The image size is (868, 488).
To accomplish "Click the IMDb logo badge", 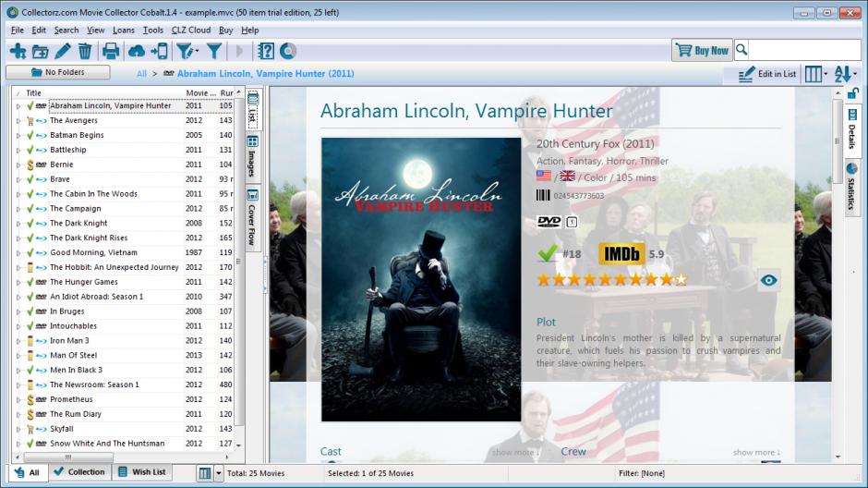I will coord(621,253).
